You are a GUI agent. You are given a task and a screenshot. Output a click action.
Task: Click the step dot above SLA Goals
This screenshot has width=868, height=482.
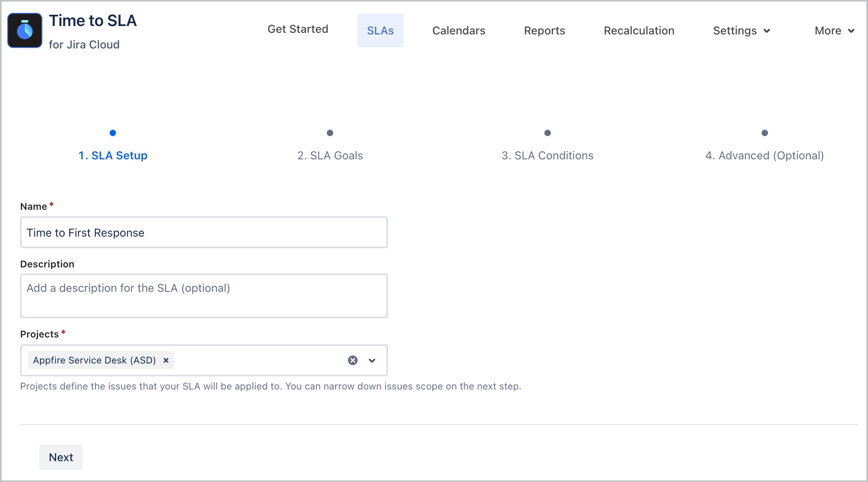(x=330, y=133)
